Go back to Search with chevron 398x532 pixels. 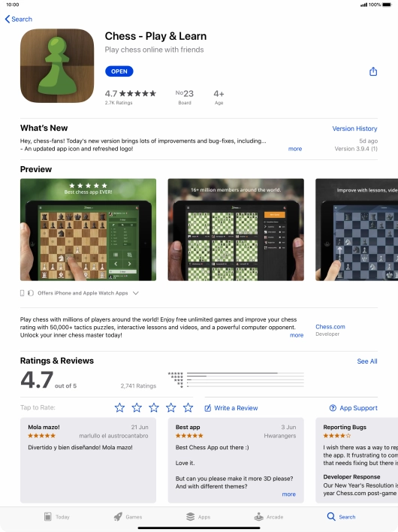pos(19,19)
